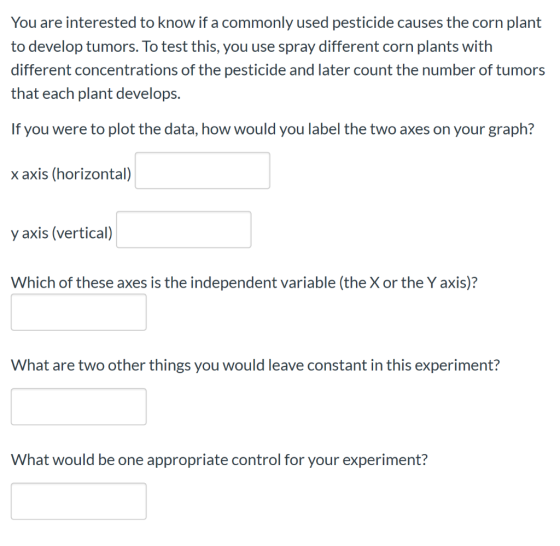Click the 'y axis (vertical)' label

point(62,233)
